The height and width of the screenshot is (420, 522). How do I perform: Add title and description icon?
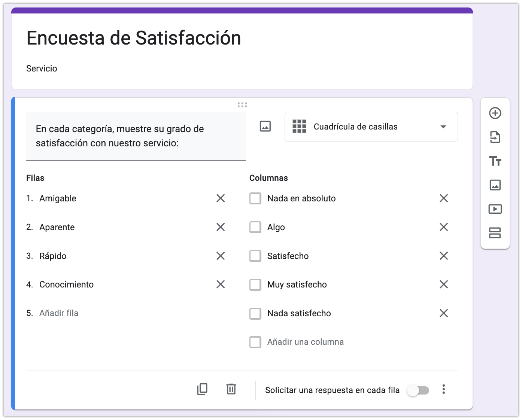click(x=495, y=161)
